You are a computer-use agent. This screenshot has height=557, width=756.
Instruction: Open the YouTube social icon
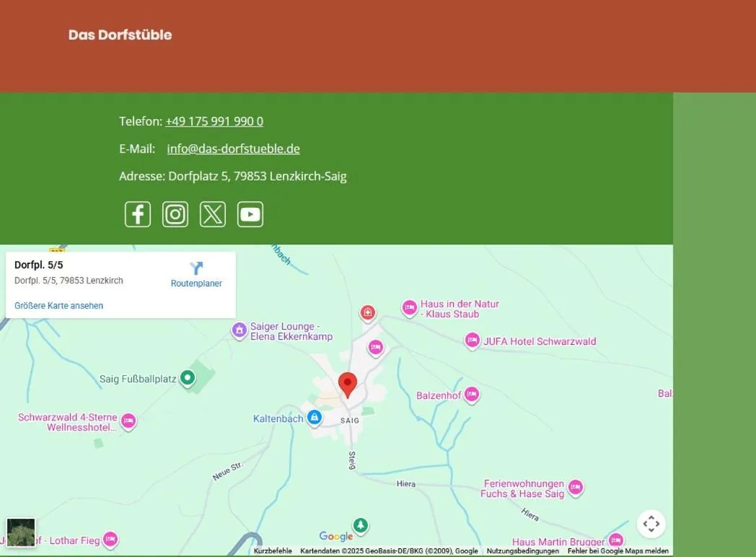pyautogui.click(x=250, y=214)
